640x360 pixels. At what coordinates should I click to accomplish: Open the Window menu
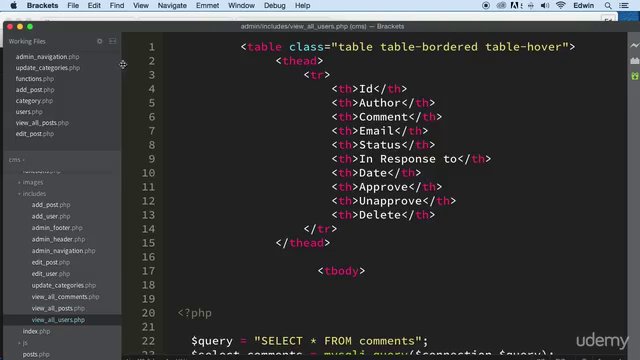click(x=241, y=5)
